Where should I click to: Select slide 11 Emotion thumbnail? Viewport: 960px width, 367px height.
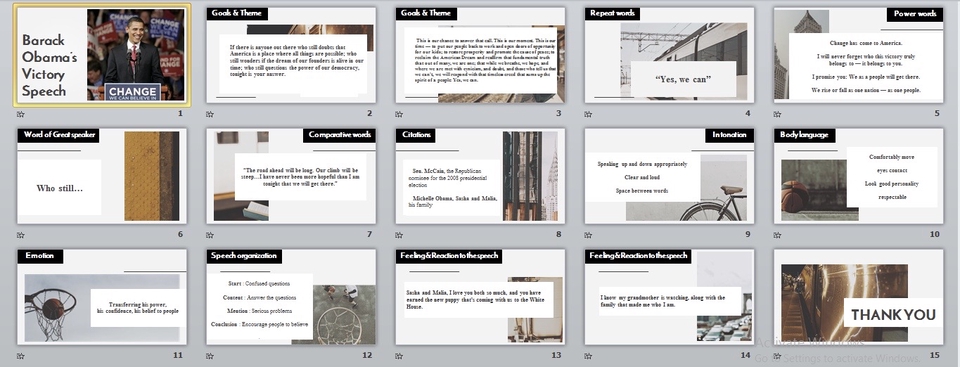coord(102,297)
